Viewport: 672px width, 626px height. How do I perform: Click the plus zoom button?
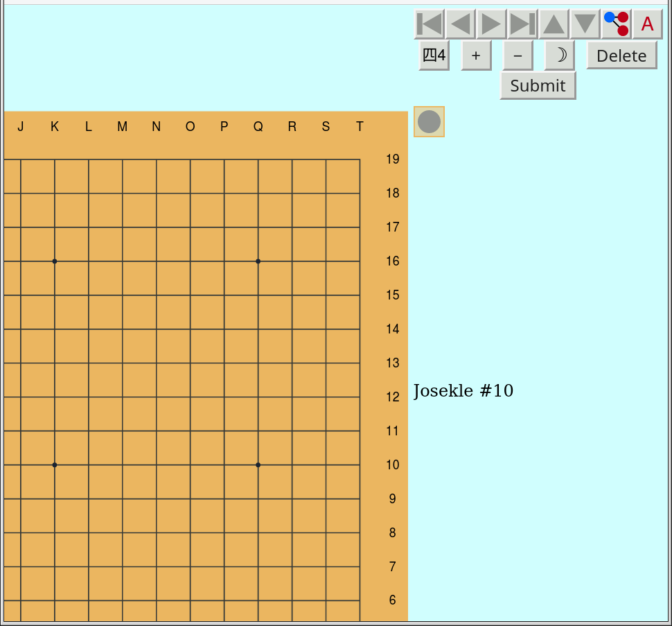point(476,55)
